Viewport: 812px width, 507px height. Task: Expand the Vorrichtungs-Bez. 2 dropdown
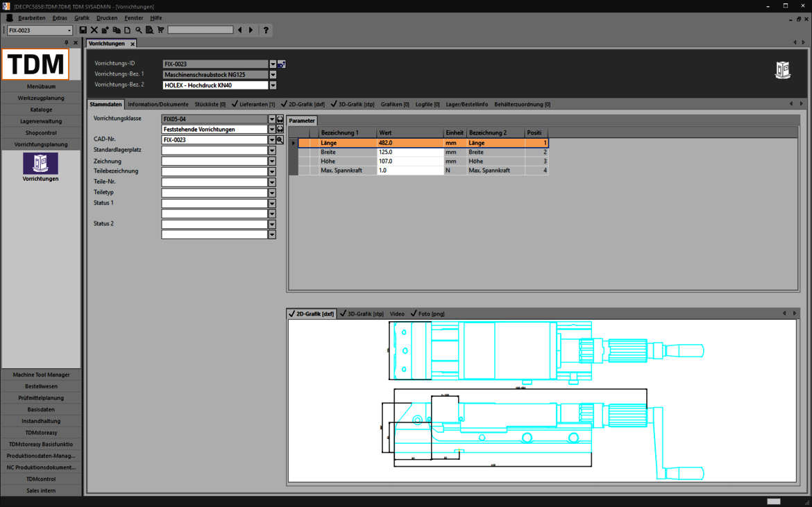click(x=273, y=85)
